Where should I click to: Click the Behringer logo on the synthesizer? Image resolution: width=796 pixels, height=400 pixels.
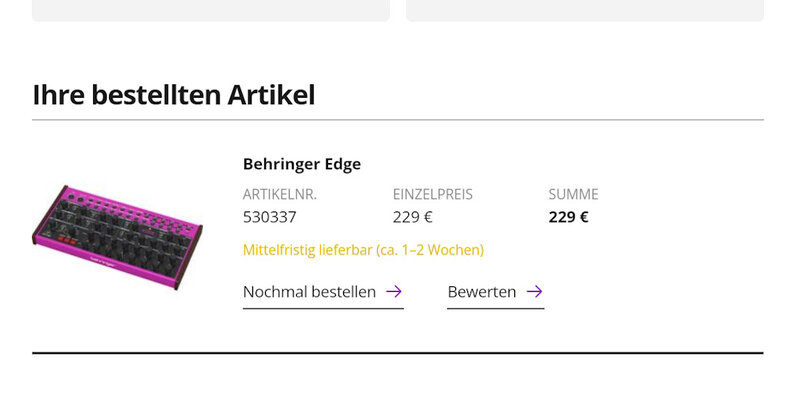(x=103, y=262)
